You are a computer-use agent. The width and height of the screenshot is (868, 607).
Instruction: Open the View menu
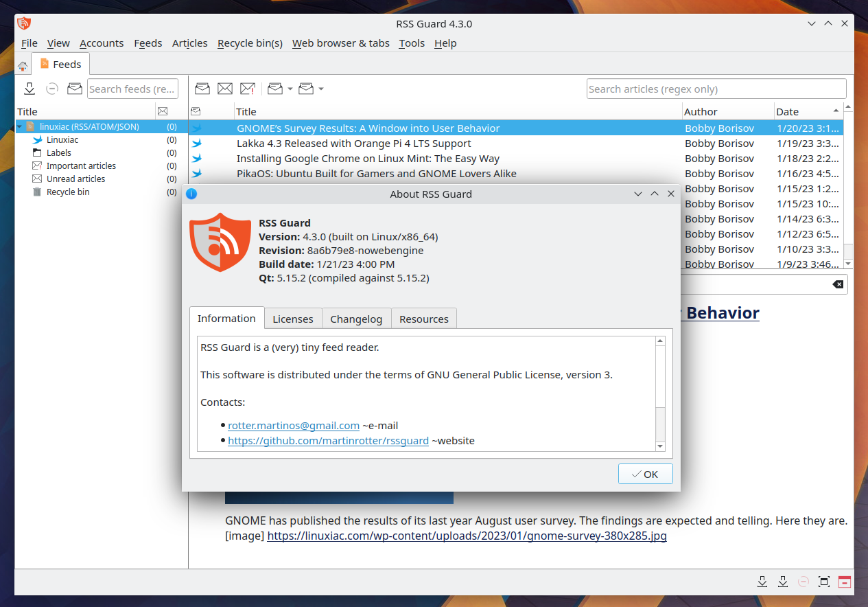tap(58, 43)
